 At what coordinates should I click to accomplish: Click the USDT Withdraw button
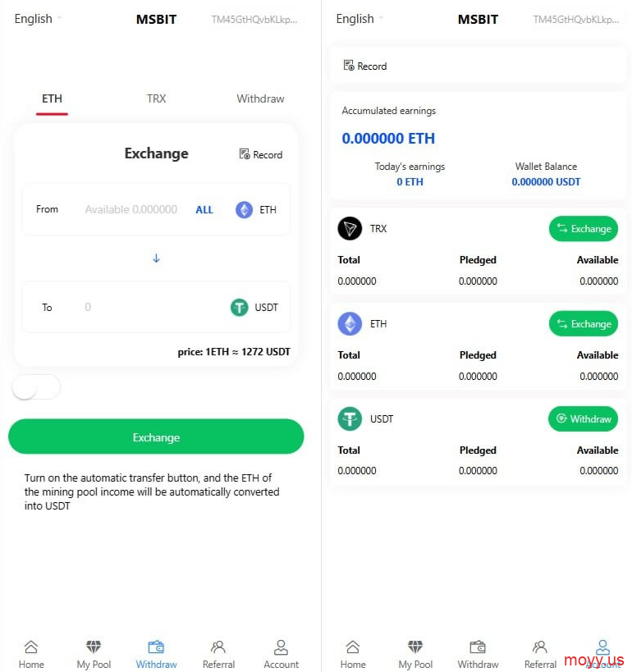point(583,418)
